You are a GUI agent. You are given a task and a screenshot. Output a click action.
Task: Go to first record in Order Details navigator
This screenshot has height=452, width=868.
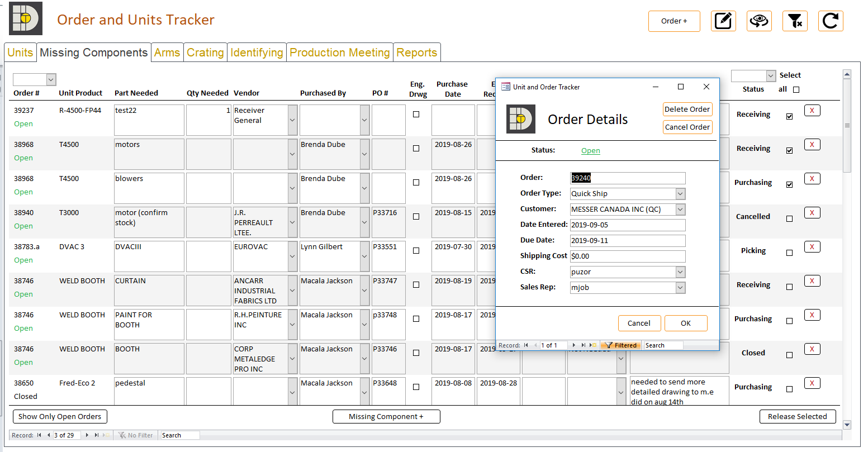tap(526, 345)
